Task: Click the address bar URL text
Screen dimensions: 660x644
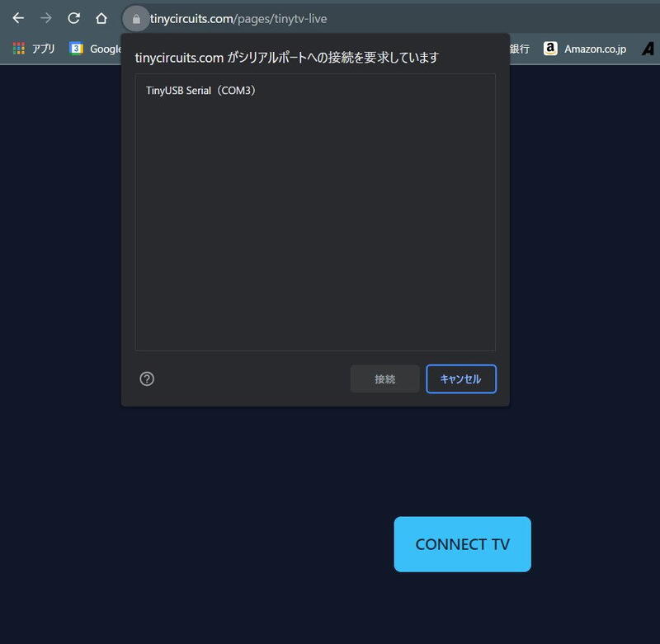Action: pos(238,19)
